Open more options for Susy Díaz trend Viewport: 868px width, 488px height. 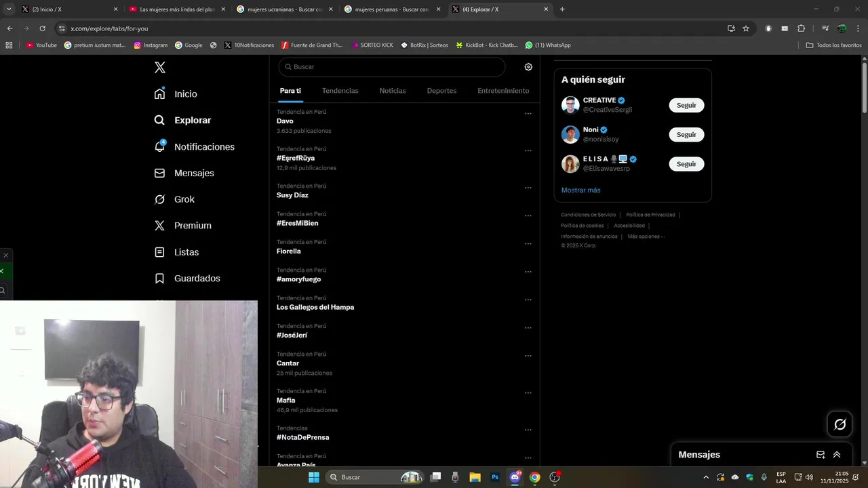528,188
